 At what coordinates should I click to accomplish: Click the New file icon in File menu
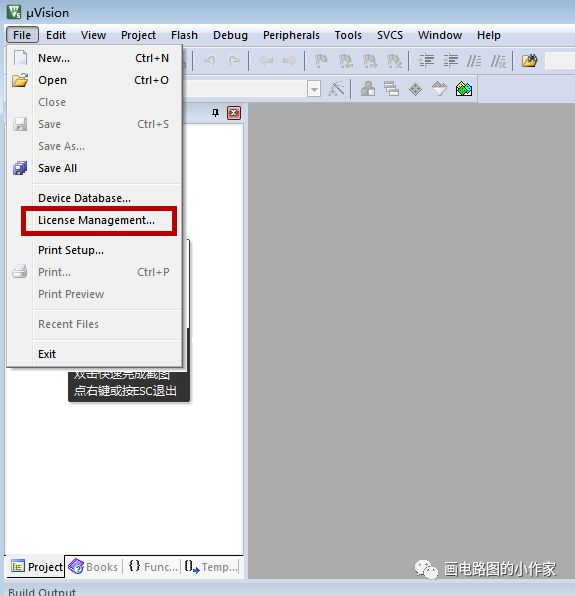pos(20,58)
